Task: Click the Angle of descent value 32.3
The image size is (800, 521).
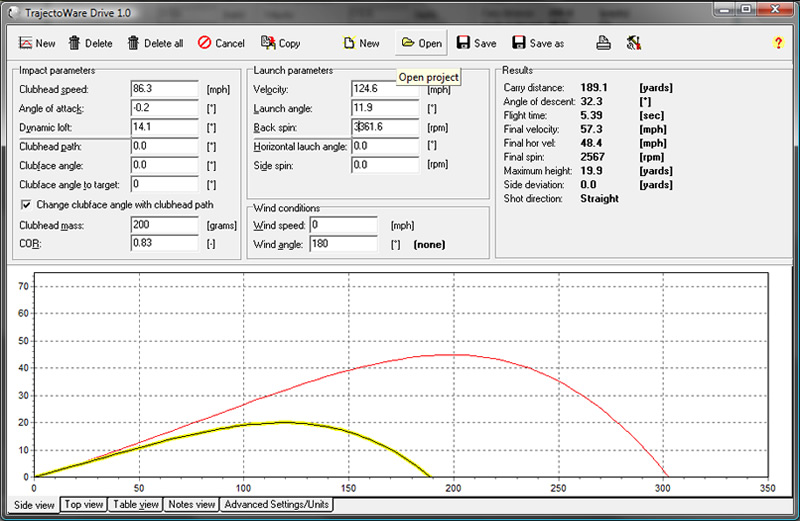Action: (591, 102)
